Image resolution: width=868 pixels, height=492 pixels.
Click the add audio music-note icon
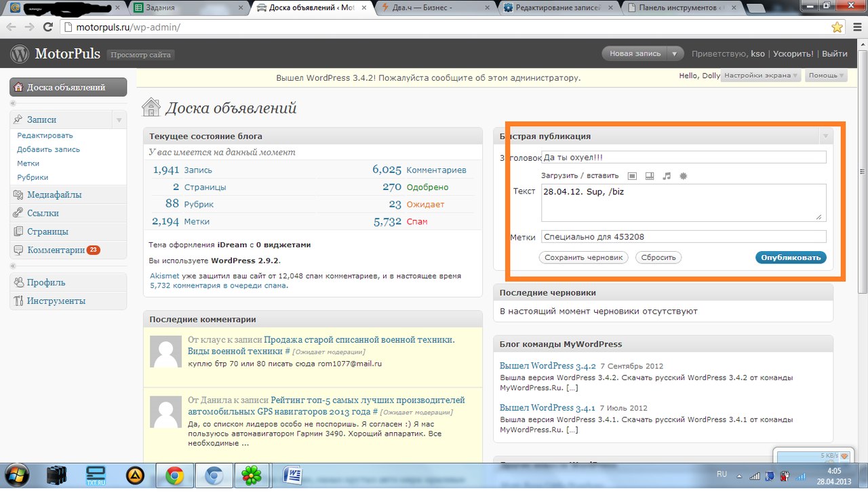point(667,176)
